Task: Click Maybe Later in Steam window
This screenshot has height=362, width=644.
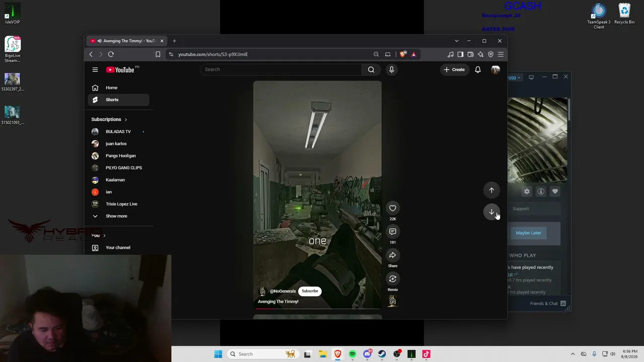Action: click(528, 233)
